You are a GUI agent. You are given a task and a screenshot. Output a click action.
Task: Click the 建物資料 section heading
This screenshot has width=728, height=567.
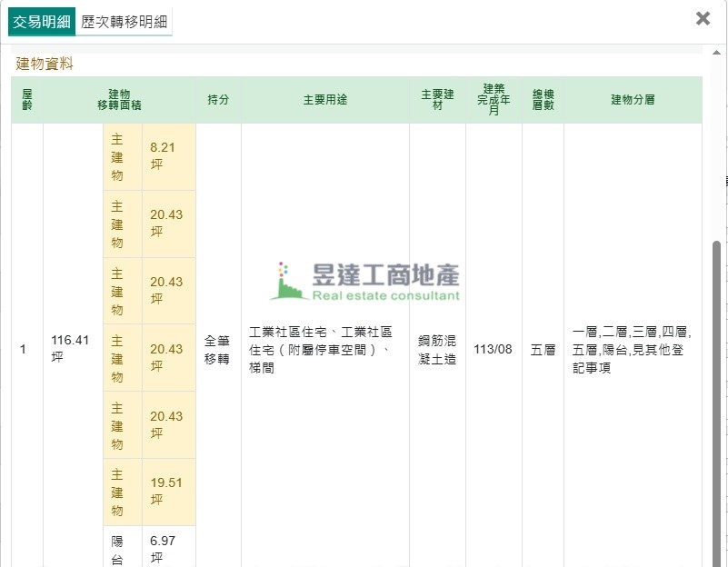(45, 64)
